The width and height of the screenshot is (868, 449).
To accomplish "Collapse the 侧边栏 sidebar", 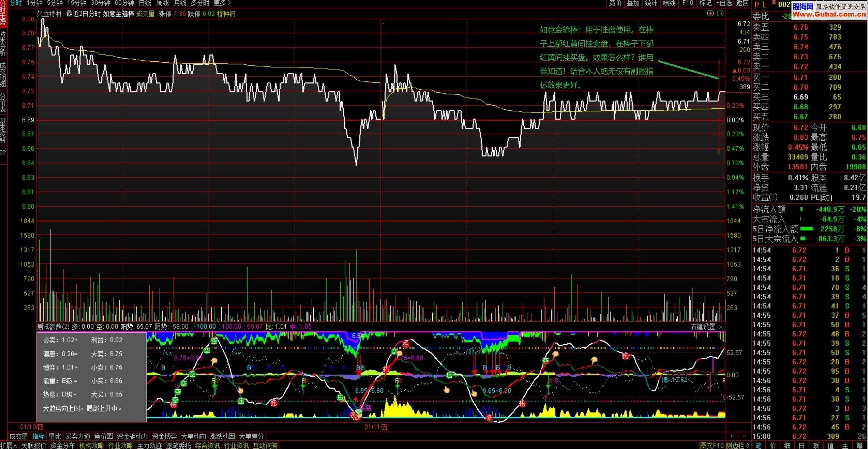I will (x=738, y=445).
